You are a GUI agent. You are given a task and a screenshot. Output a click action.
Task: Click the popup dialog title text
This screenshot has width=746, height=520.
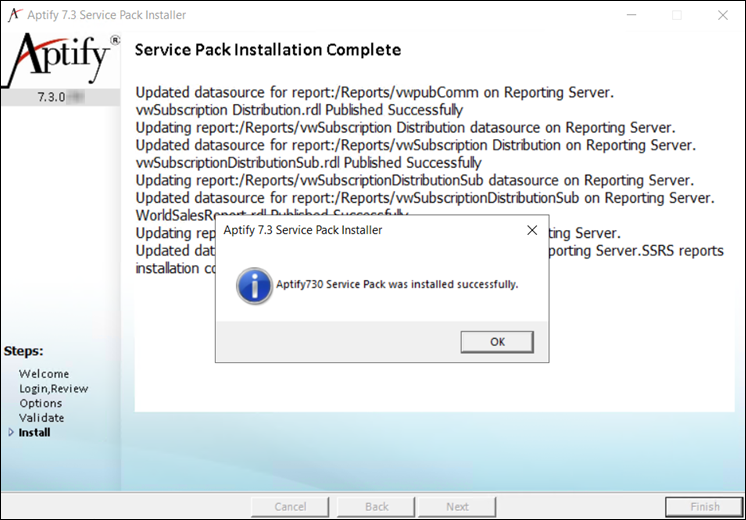[303, 230]
